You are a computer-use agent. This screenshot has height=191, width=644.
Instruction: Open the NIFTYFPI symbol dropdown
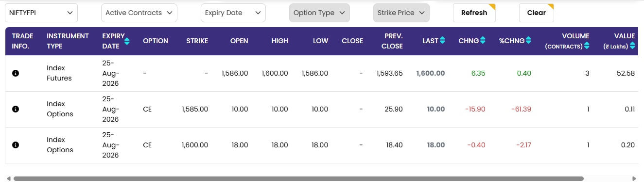[41, 13]
